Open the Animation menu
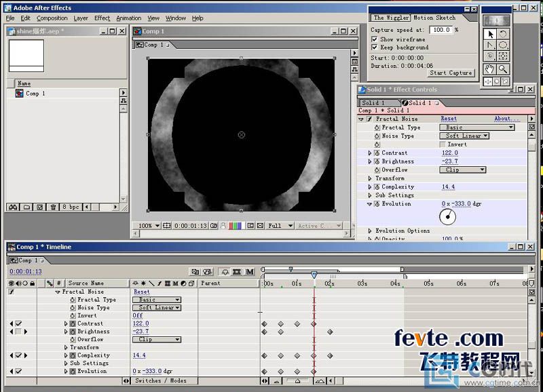543x392 pixels. tap(129, 18)
